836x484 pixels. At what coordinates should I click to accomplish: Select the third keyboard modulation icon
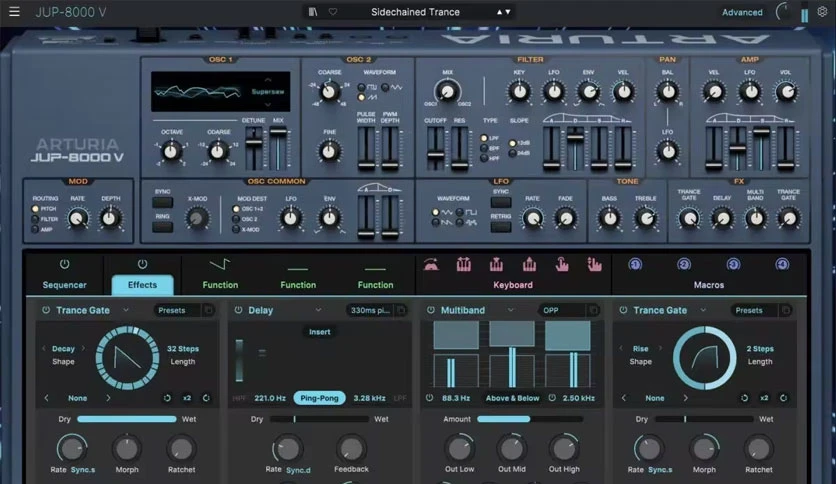point(496,264)
